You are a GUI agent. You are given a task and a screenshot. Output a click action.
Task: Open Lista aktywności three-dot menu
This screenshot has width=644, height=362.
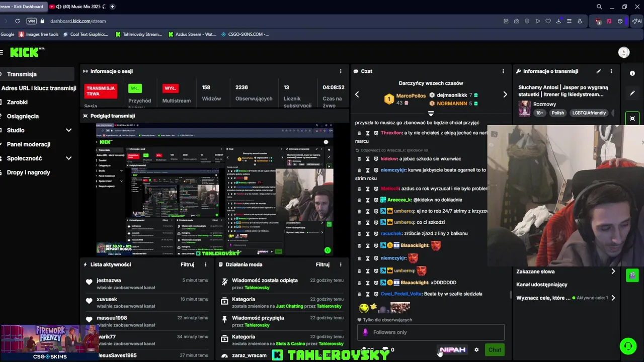[205, 264]
